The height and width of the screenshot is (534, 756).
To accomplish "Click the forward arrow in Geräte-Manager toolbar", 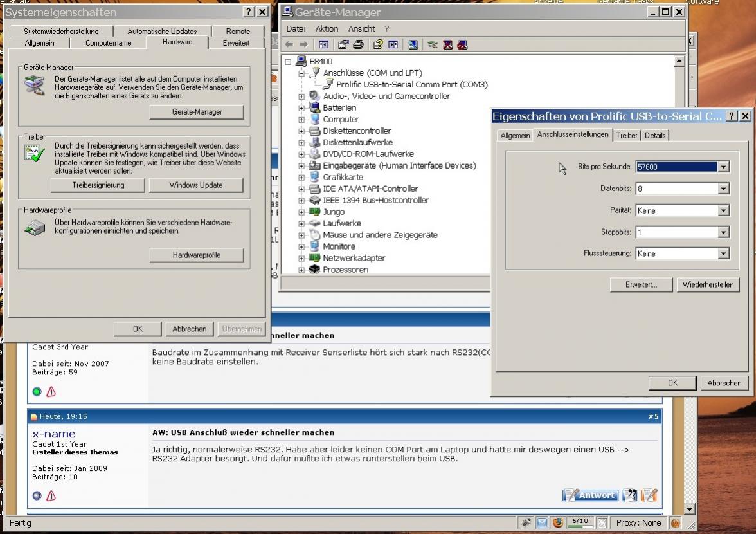I will pos(303,45).
